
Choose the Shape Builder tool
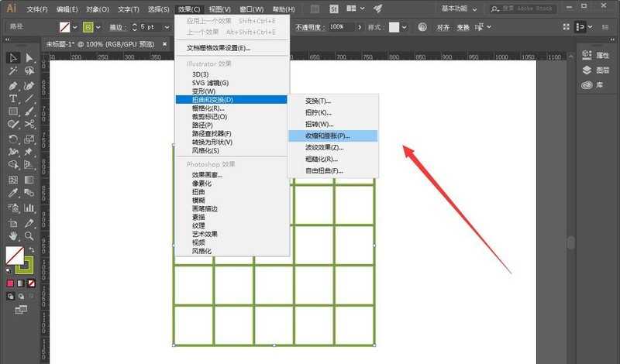pyautogui.click(x=13, y=165)
